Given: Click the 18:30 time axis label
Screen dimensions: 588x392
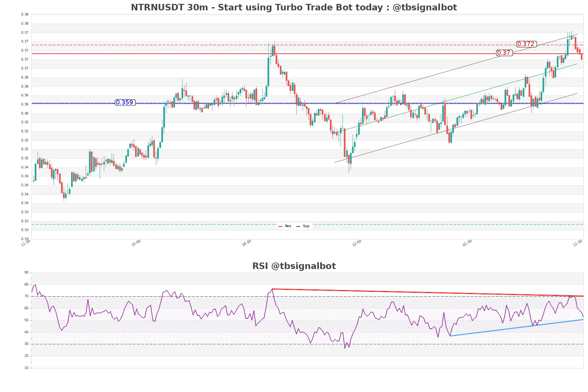Looking at the screenshot, I should 246,243.
